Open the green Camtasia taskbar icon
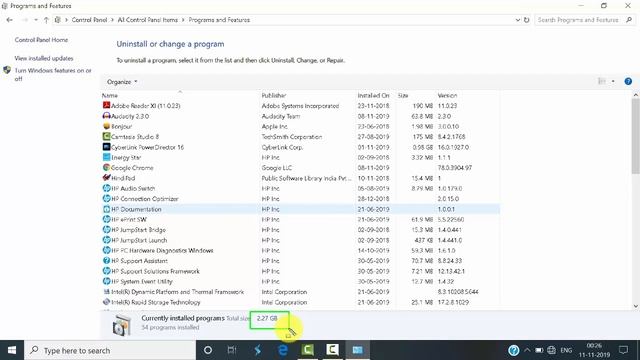Image resolution: width=640 pixels, height=360 pixels. pyautogui.click(x=308, y=350)
